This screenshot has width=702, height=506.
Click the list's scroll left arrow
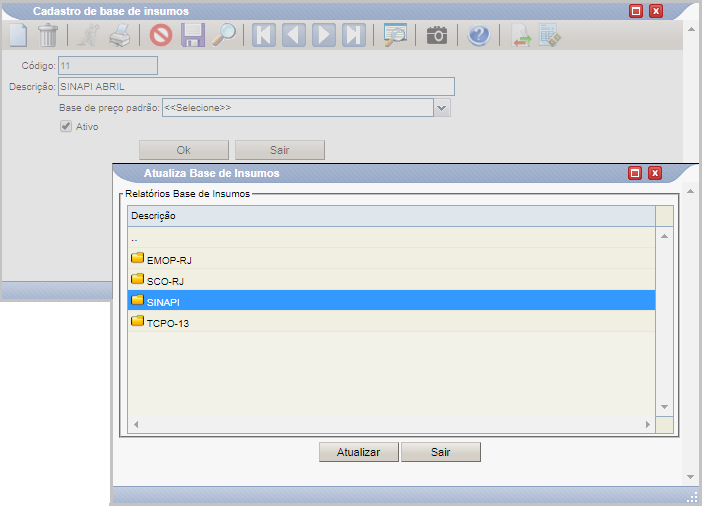tap(136, 424)
